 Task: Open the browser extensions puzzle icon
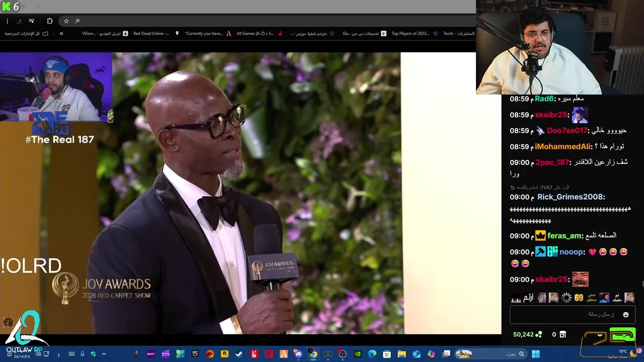(49, 21)
